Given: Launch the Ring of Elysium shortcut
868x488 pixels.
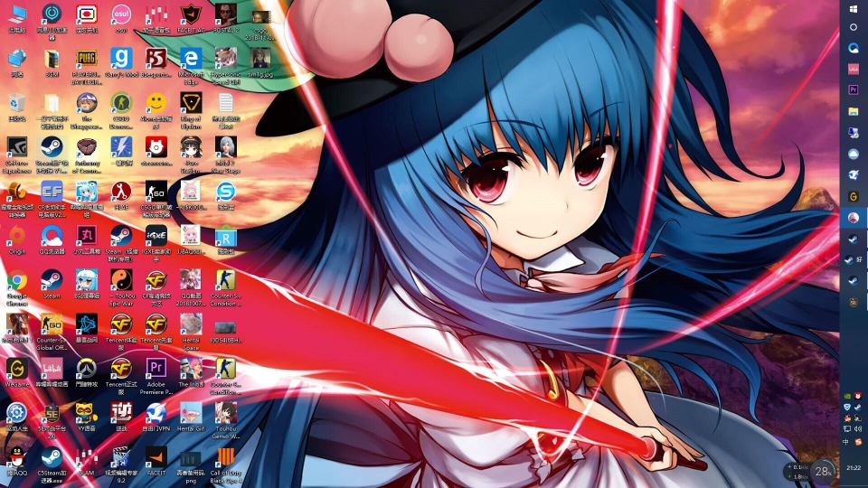Looking at the screenshot, I should coord(191,110).
